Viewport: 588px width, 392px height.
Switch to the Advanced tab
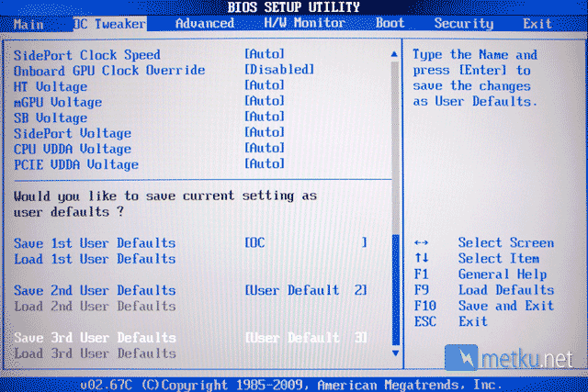pos(205,24)
